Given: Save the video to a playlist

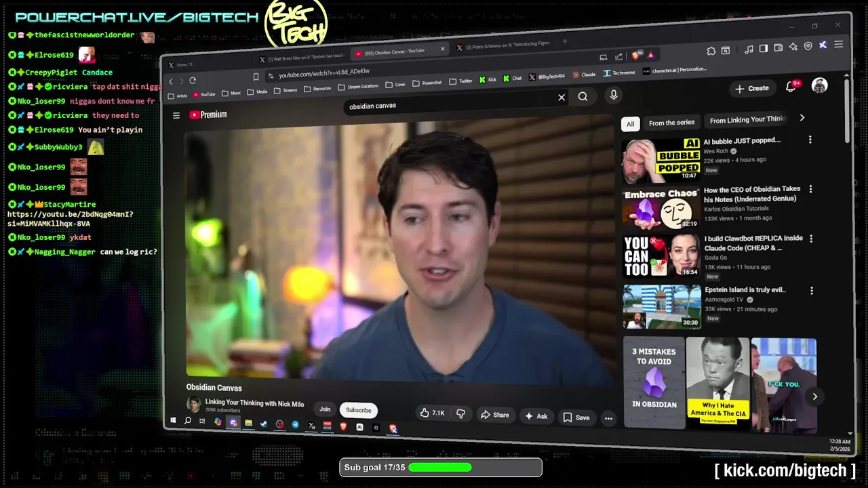Looking at the screenshot, I should [x=576, y=418].
